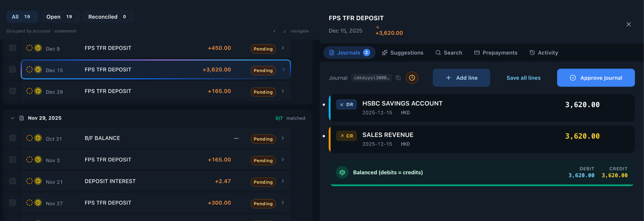Image resolution: width=644 pixels, height=221 pixels.
Task: Click the statement document icon beside Nov 29, 2025
Action: (x=21, y=118)
